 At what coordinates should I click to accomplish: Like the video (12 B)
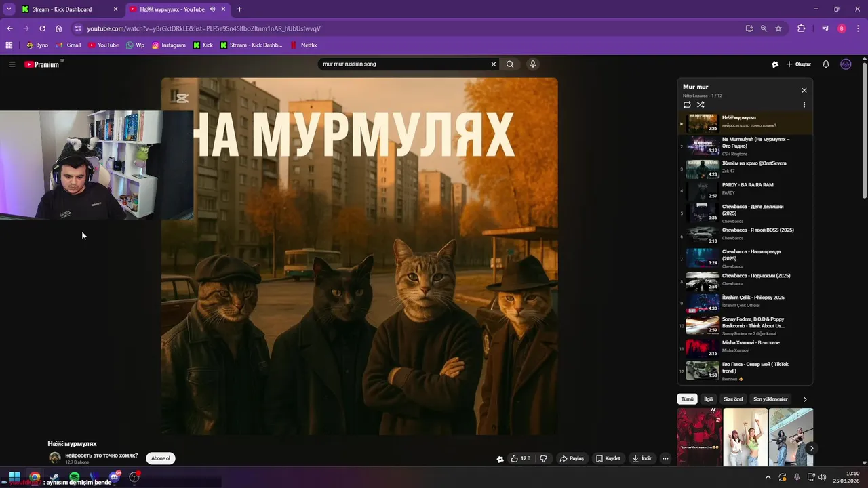[x=521, y=459]
